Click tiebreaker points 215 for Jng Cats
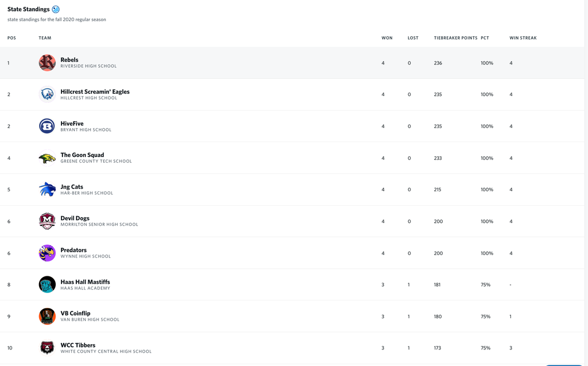 pos(438,190)
